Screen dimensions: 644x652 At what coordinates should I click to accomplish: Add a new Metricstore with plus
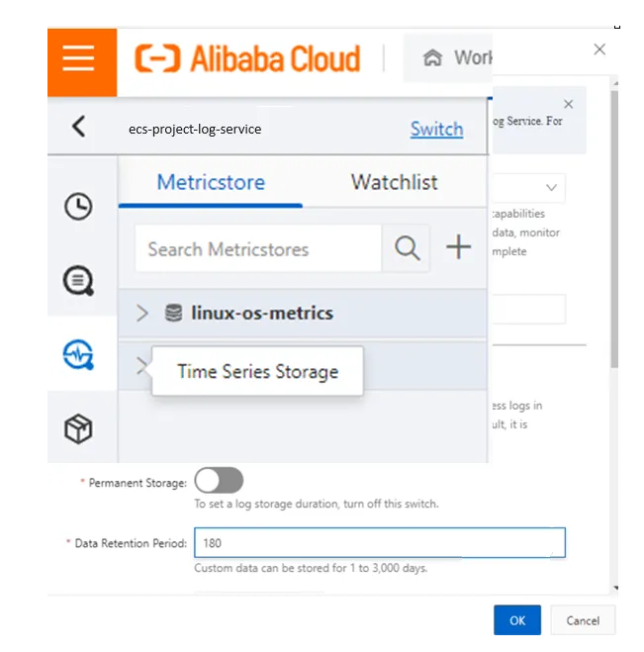pyautogui.click(x=458, y=248)
